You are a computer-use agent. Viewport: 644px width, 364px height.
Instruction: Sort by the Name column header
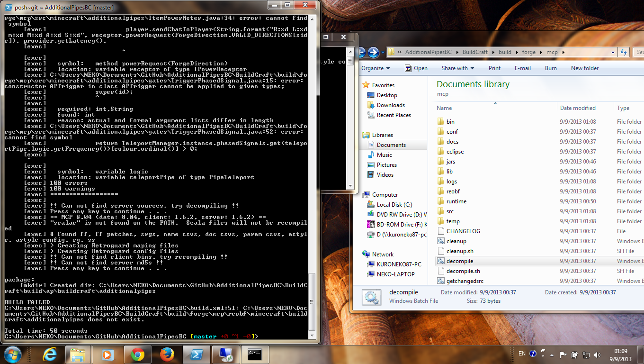(495, 108)
